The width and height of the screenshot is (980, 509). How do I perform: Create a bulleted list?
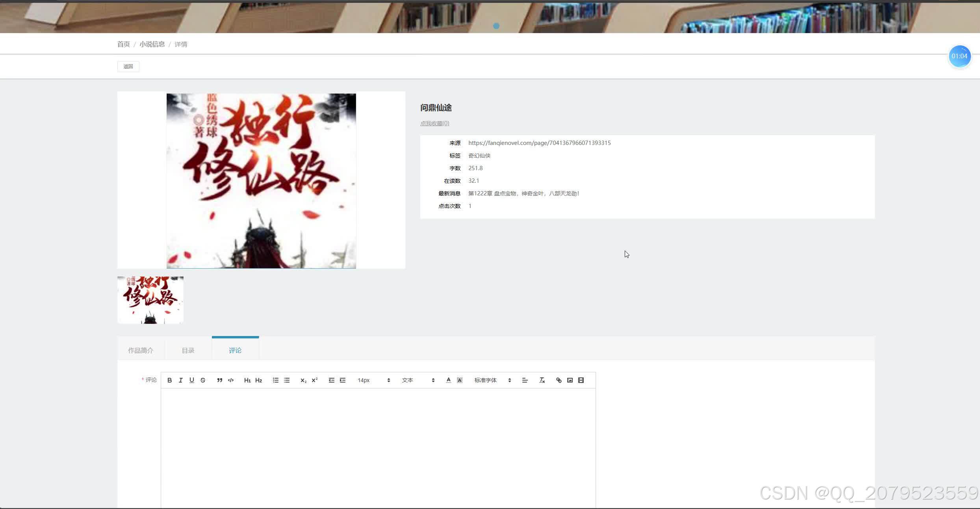pos(287,380)
